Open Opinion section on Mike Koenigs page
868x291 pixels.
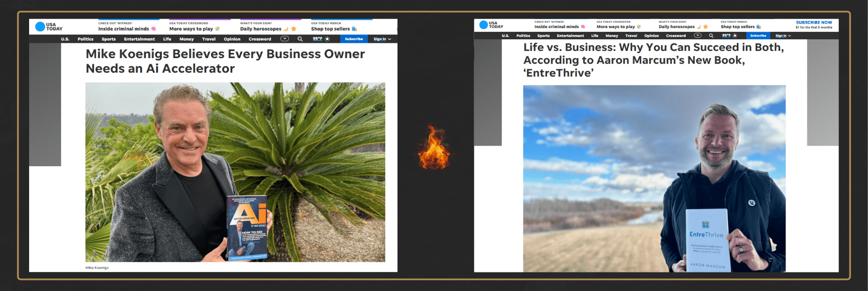click(x=232, y=39)
